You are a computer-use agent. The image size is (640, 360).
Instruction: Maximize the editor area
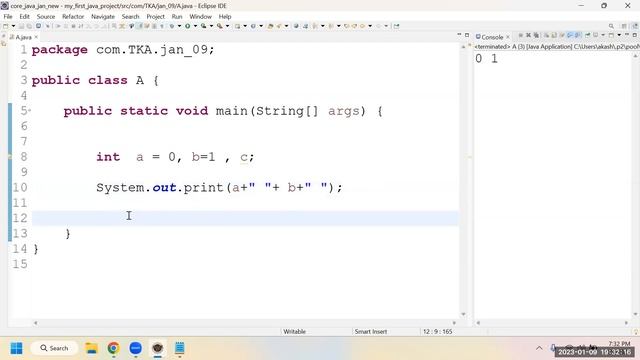click(467, 35)
